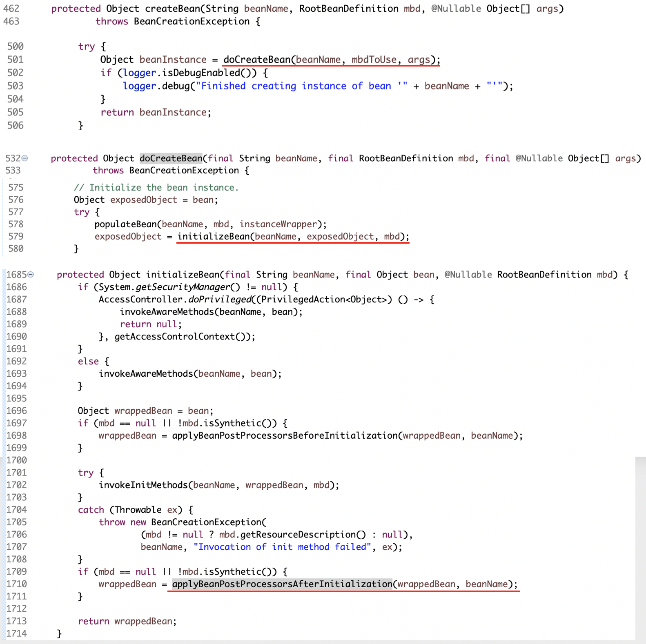The width and height of the screenshot is (646, 644).
Task: Select the highlighted doCreateBean method name on line 532
Action: [171, 158]
